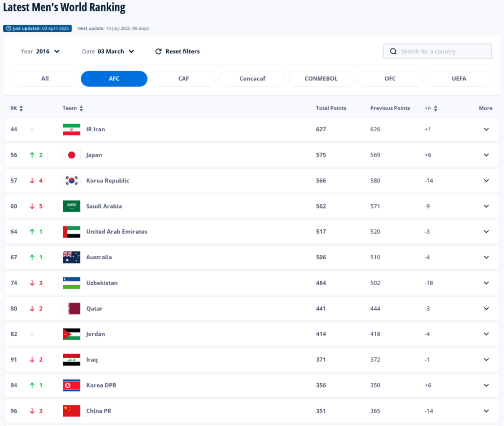
Task: Open the Date 03 March dropdown
Action: (108, 51)
